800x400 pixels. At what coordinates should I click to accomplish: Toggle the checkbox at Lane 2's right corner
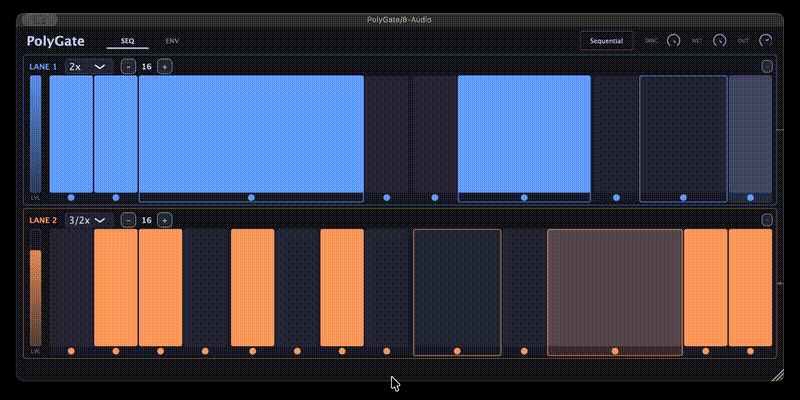766,220
